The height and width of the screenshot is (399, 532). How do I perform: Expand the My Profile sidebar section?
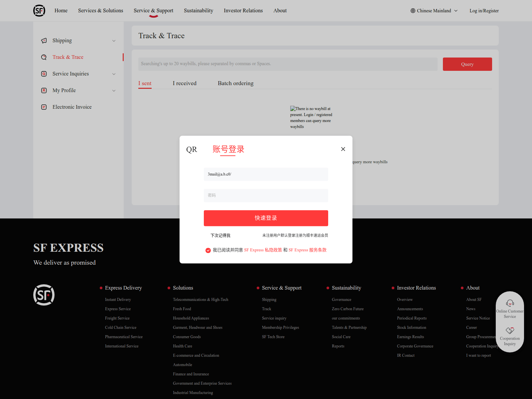[114, 90]
